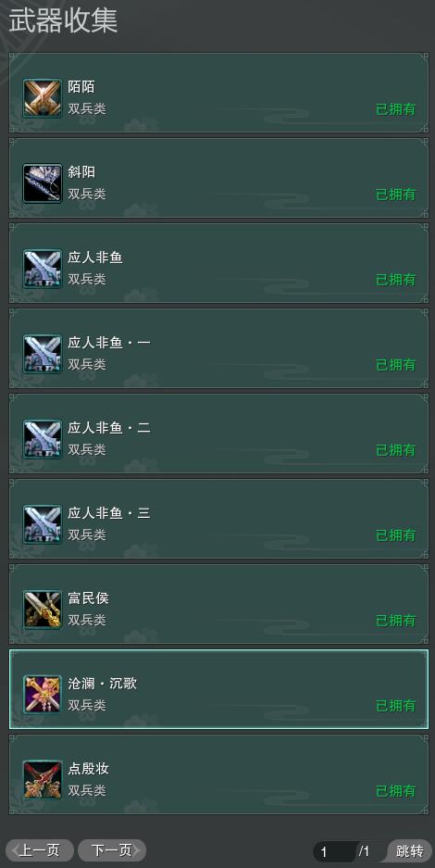The image size is (435, 868).
Task: Select the 富民侯 name text
Action: [x=89, y=598]
